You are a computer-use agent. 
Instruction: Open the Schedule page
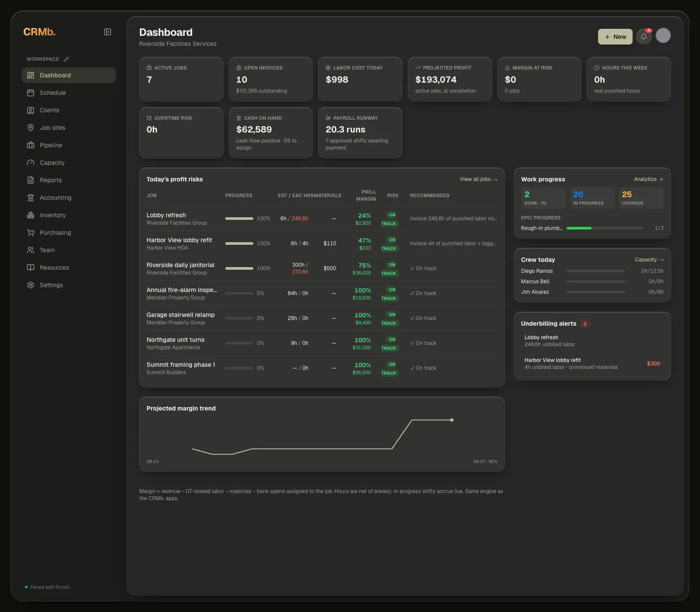click(69, 93)
